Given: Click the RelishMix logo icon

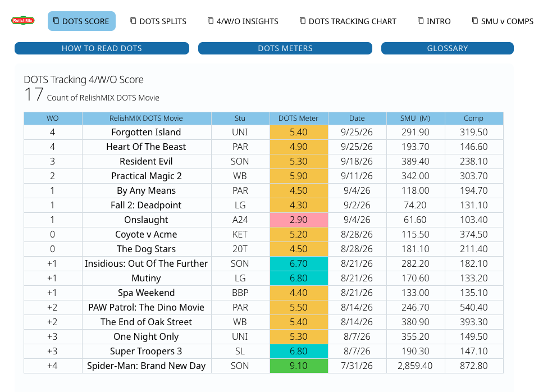Looking at the screenshot, I should click(23, 20).
